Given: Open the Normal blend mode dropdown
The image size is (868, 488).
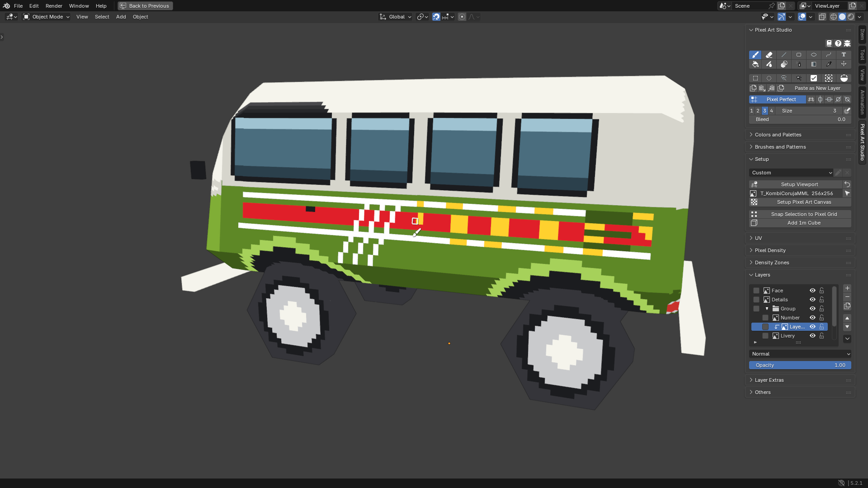Looking at the screenshot, I should (x=800, y=354).
